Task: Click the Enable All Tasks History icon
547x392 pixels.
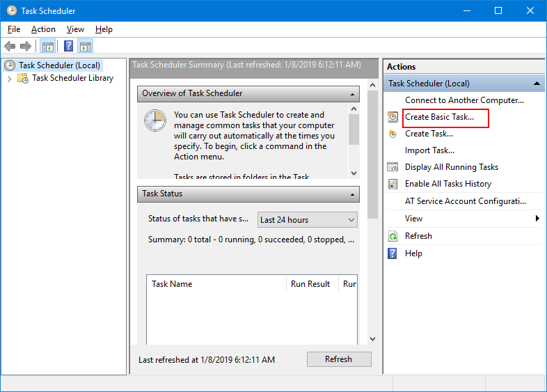Action: 393,184
